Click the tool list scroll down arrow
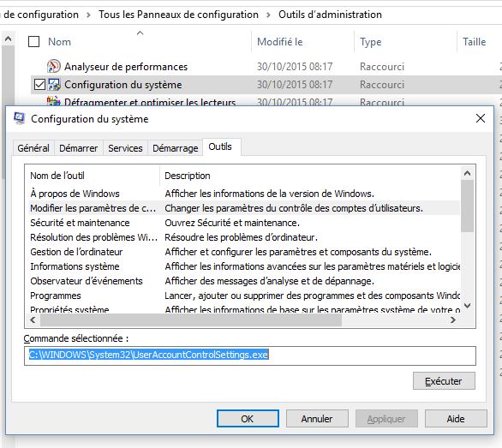The image size is (502, 448). point(468,306)
